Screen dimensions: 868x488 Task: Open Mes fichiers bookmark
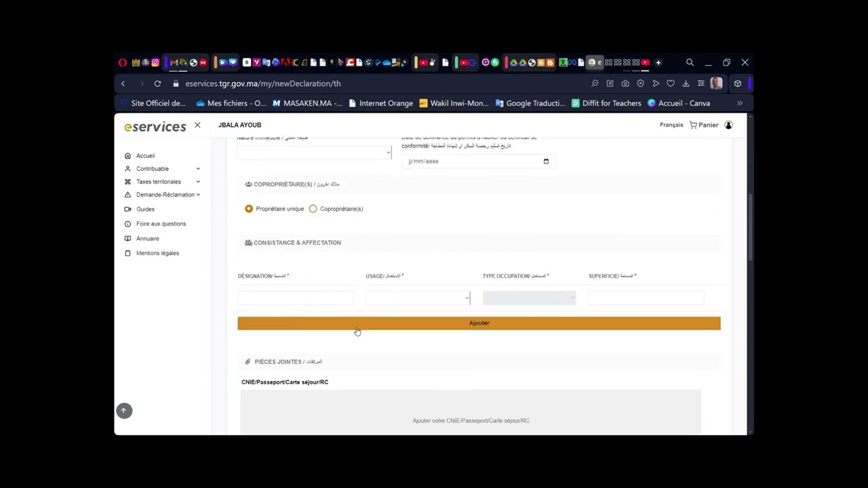pos(231,103)
